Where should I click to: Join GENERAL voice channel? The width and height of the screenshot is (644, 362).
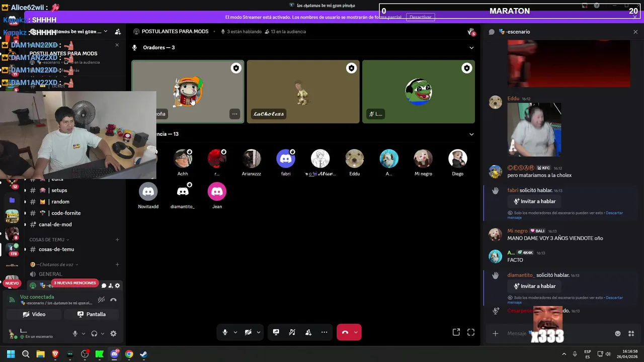(x=74, y=274)
